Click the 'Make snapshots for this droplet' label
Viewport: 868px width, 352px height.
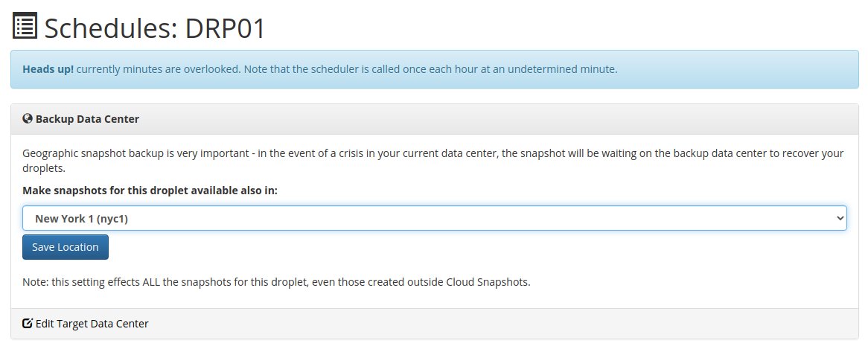pos(150,191)
